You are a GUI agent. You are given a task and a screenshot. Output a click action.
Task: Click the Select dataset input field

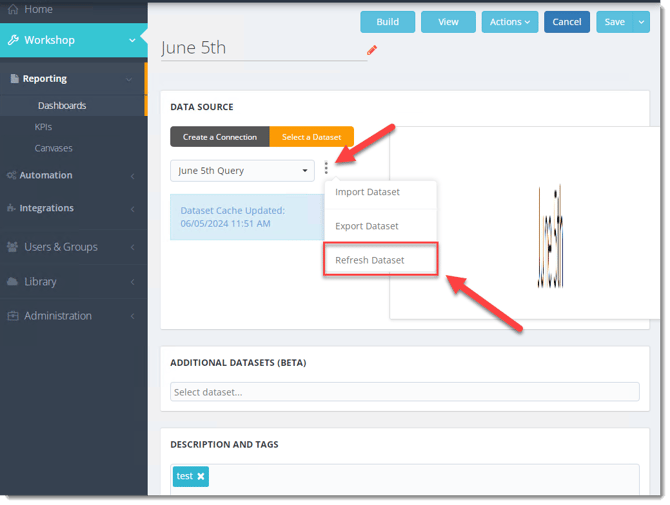click(404, 392)
